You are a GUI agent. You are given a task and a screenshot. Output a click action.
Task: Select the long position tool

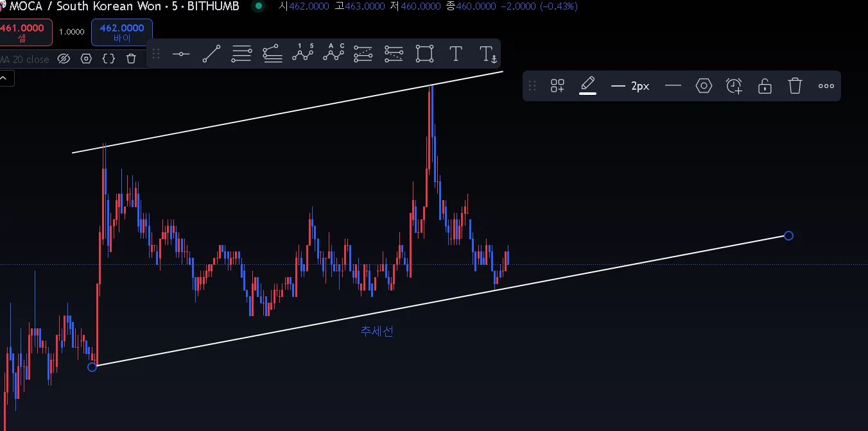pos(363,54)
